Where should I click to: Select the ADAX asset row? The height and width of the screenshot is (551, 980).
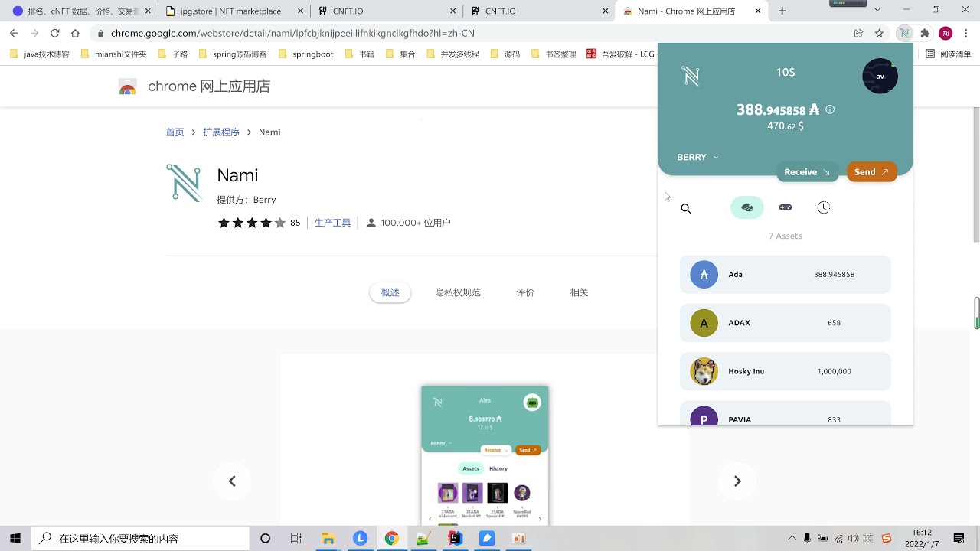pos(786,323)
